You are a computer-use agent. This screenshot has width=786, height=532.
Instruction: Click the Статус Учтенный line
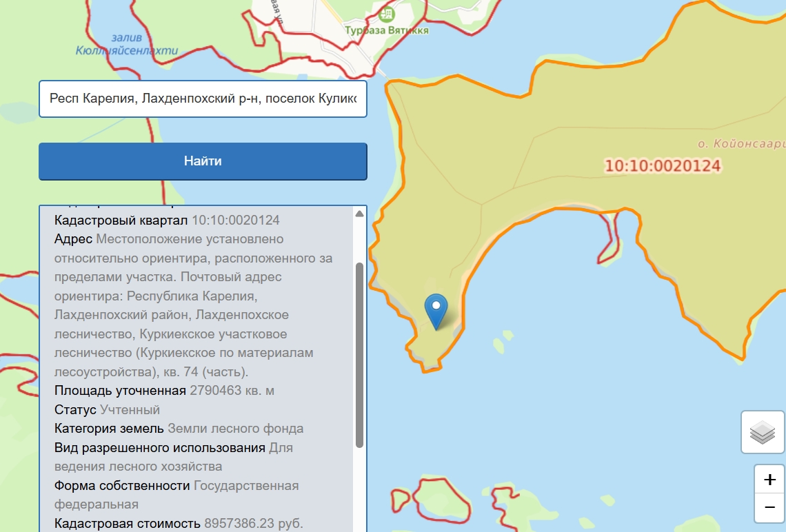click(x=108, y=410)
